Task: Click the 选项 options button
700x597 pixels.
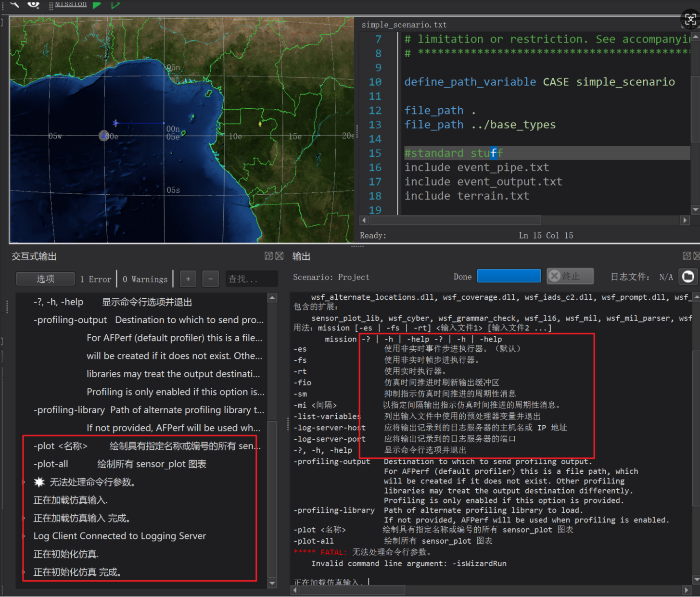Action: point(45,279)
